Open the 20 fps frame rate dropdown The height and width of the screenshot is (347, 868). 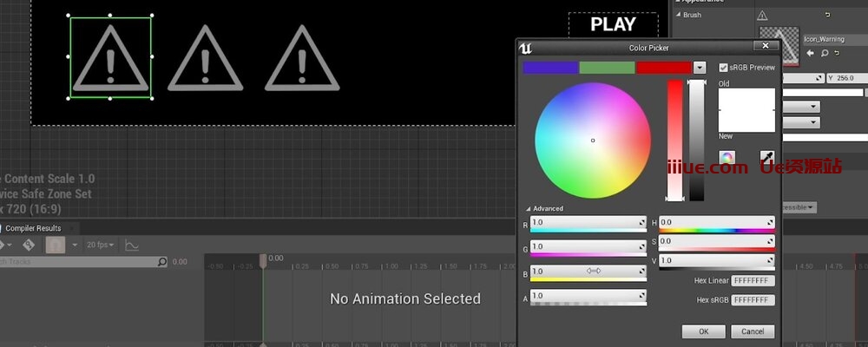(102, 246)
